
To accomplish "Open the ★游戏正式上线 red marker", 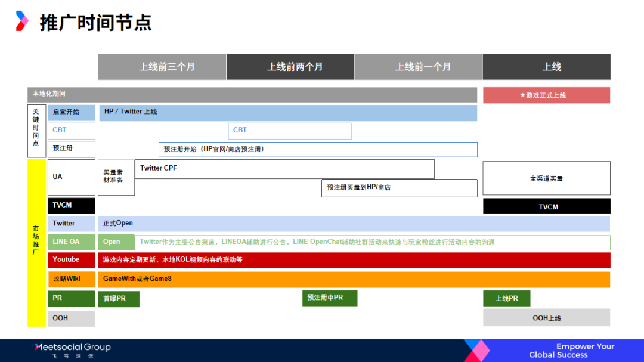I will pos(547,95).
